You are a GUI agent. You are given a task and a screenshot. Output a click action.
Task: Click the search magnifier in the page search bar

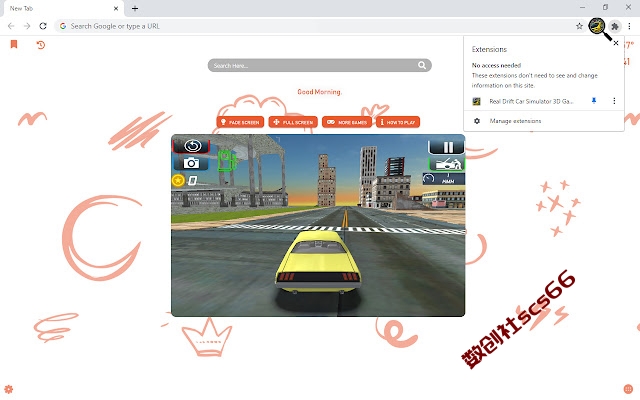422,65
